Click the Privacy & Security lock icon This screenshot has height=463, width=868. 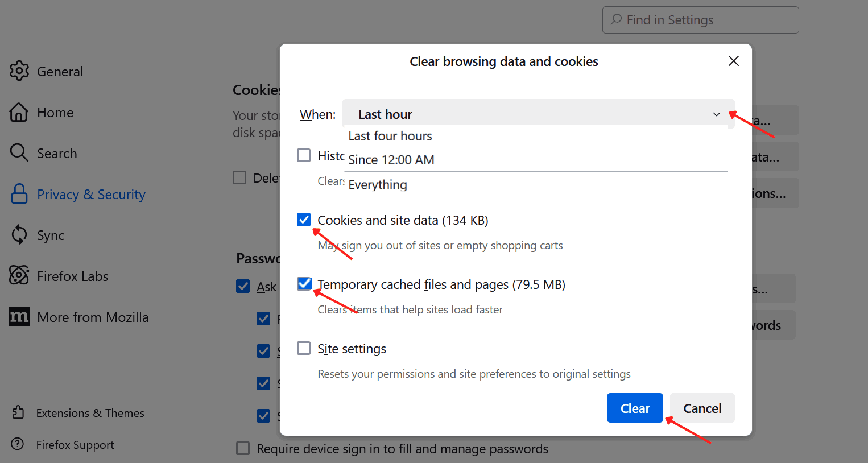[19, 194]
